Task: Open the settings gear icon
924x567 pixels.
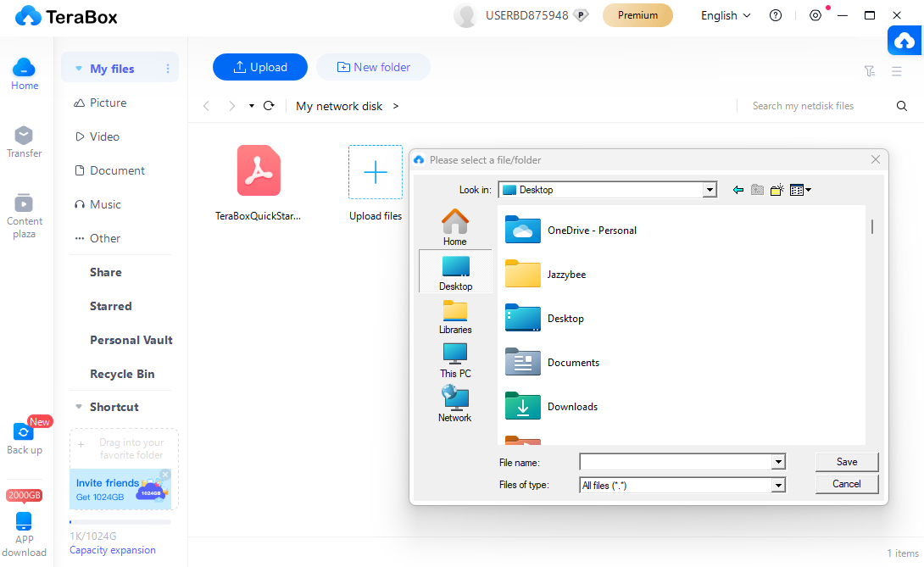Action: point(815,16)
